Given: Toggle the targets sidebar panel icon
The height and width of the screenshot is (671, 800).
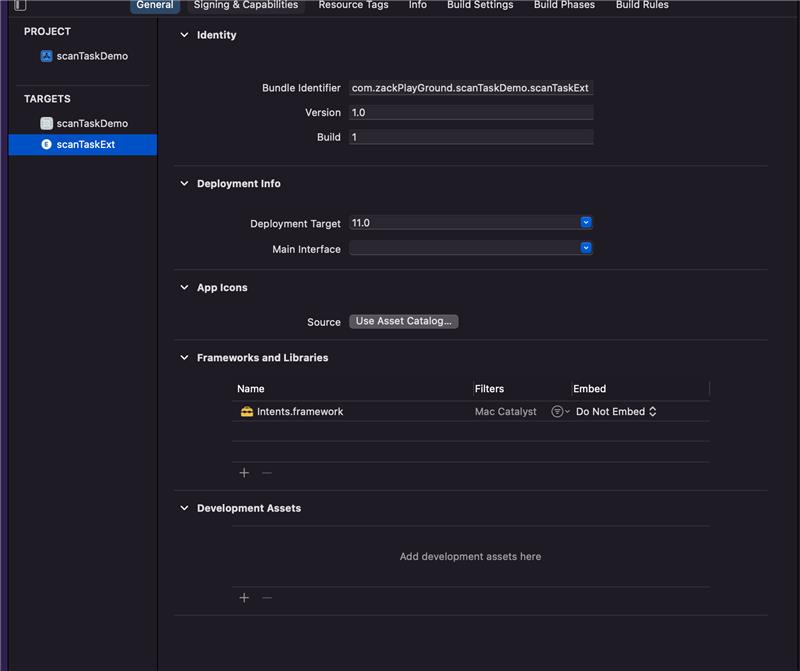Looking at the screenshot, I should tap(20, 5).
